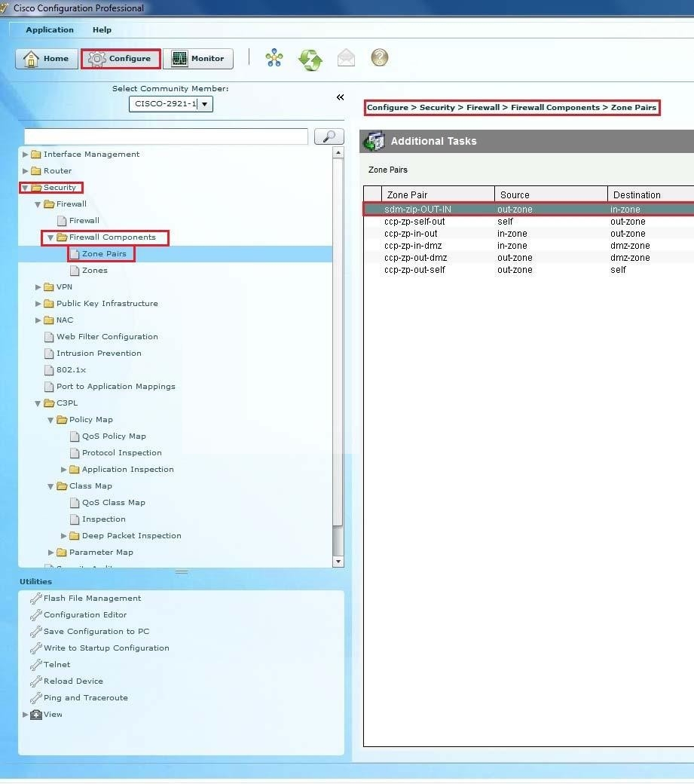This screenshot has height=784, width=694.
Task: Click the green refresh arrows icon
Action: click(x=310, y=60)
